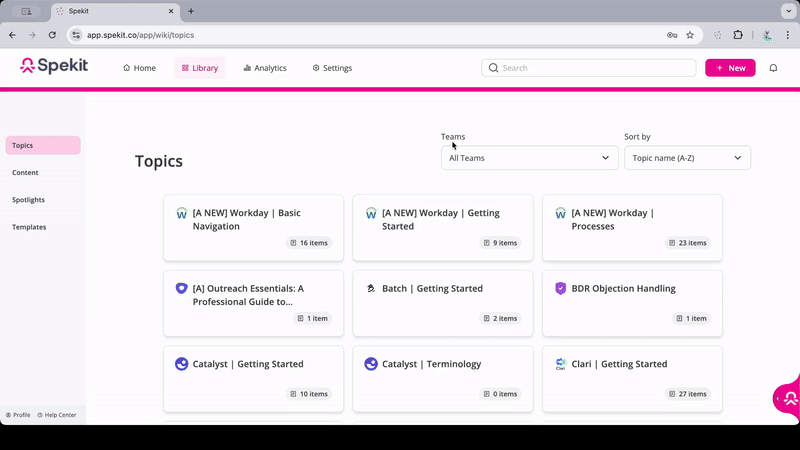Open the tab search chevron
The width and height of the screenshot is (800, 450).
[788, 11]
